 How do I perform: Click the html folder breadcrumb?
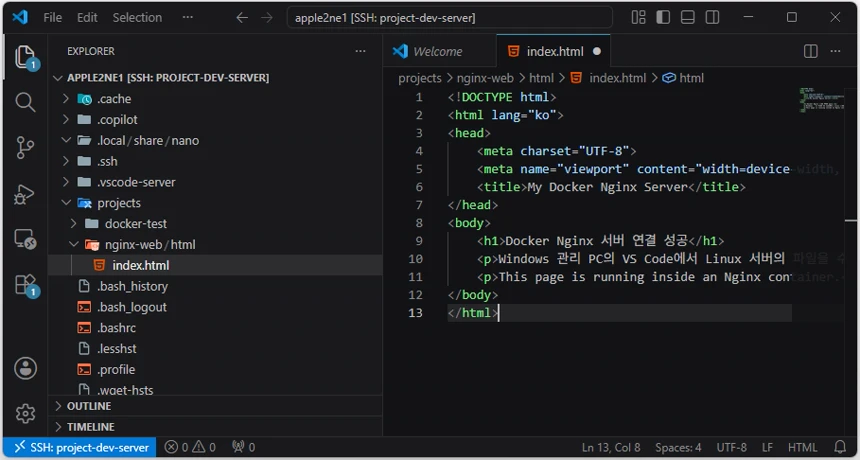541,78
